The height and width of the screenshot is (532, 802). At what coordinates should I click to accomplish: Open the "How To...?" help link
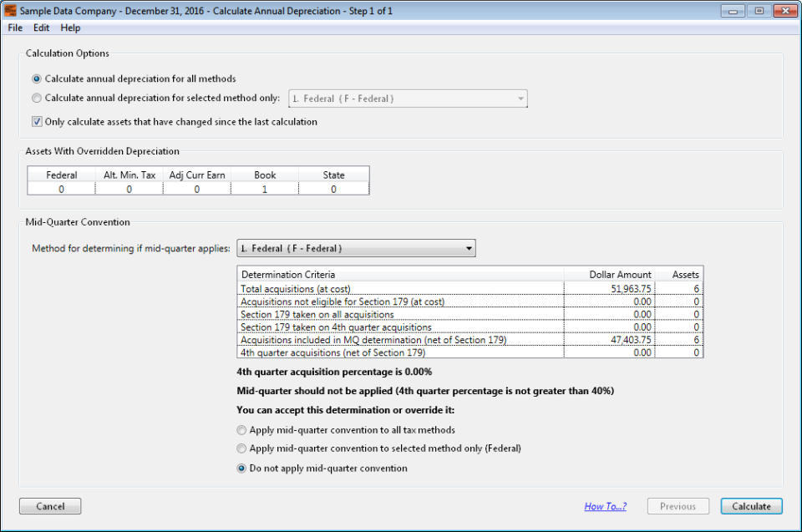pos(605,506)
